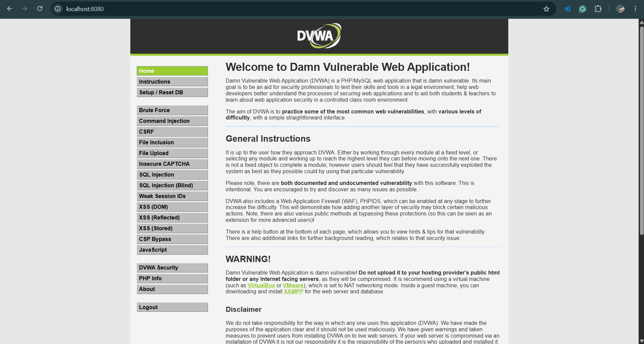
Task: Click the 'Welcome to Damn Vulnerable Web Application!' heading
Action: point(348,67)
